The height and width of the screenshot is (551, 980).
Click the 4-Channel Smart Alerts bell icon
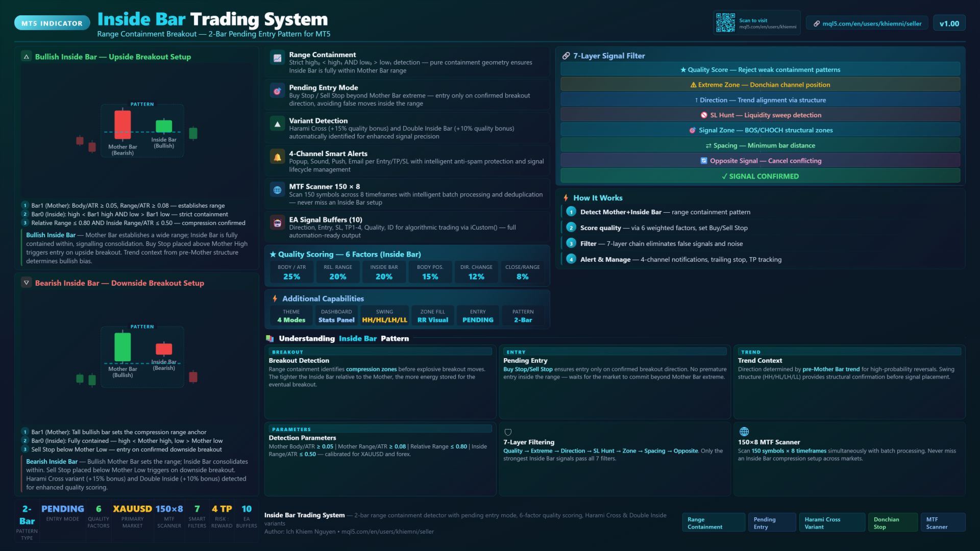click(277, 157)
